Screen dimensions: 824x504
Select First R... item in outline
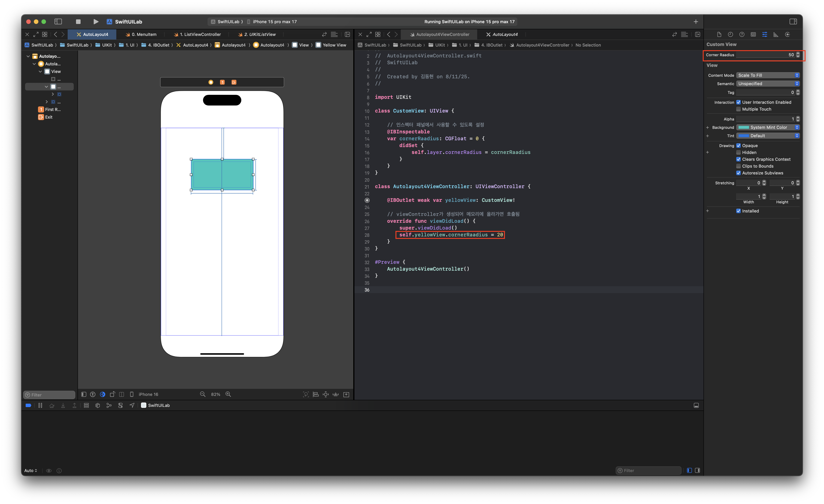pyautogui.click(x=49, y=109)
